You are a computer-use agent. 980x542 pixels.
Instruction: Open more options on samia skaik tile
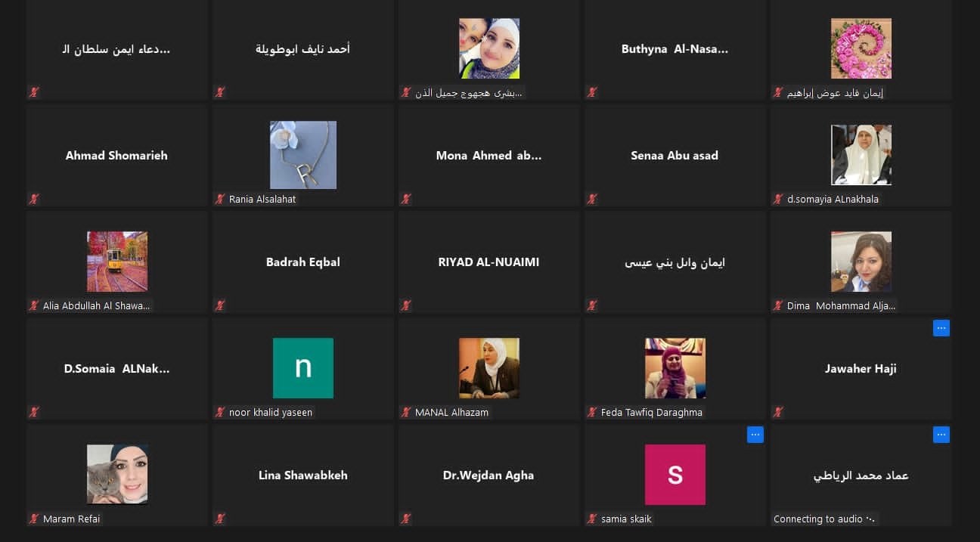click(x=755, y=435)
